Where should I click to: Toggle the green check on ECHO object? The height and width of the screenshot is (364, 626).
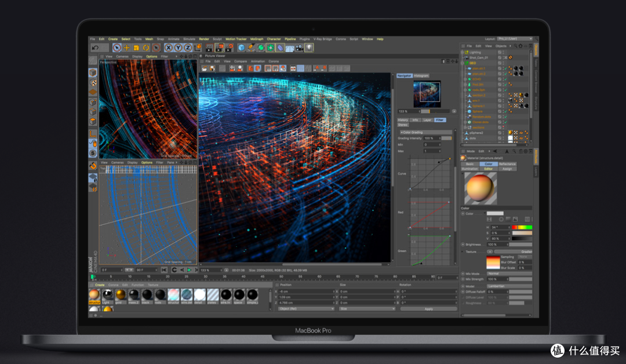click(505, 79)
